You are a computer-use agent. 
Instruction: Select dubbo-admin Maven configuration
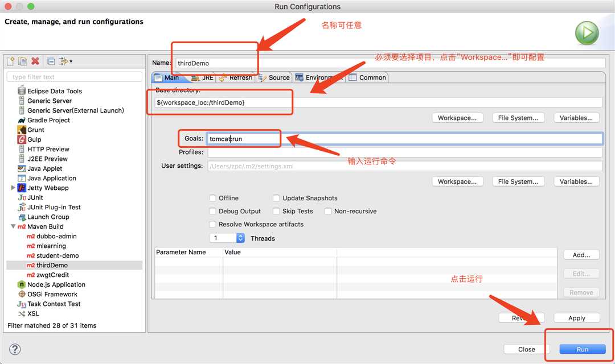tap(51, 236)
